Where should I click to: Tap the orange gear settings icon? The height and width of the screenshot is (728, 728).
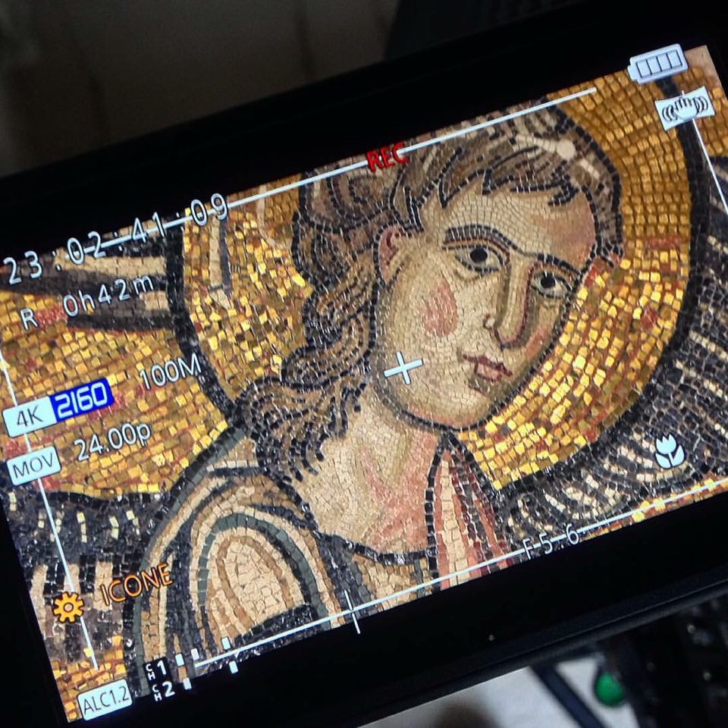(x=68, y=607)
